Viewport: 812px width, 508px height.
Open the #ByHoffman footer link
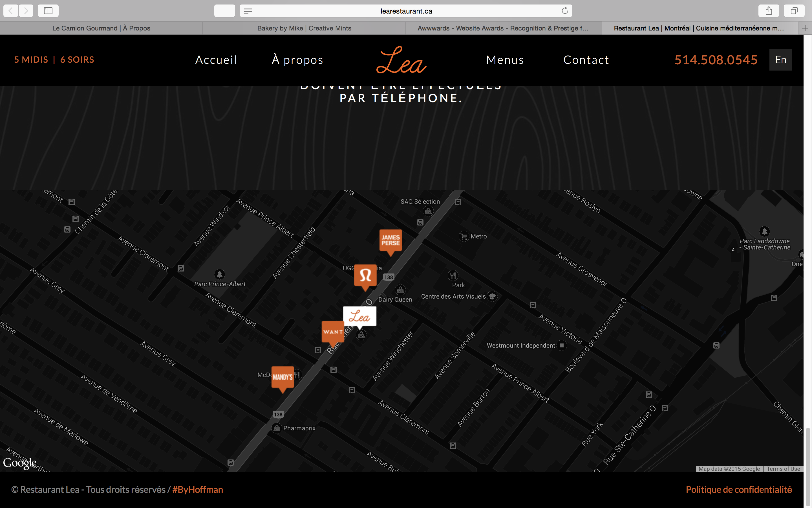pyautogui.click(x=198, y=490)
